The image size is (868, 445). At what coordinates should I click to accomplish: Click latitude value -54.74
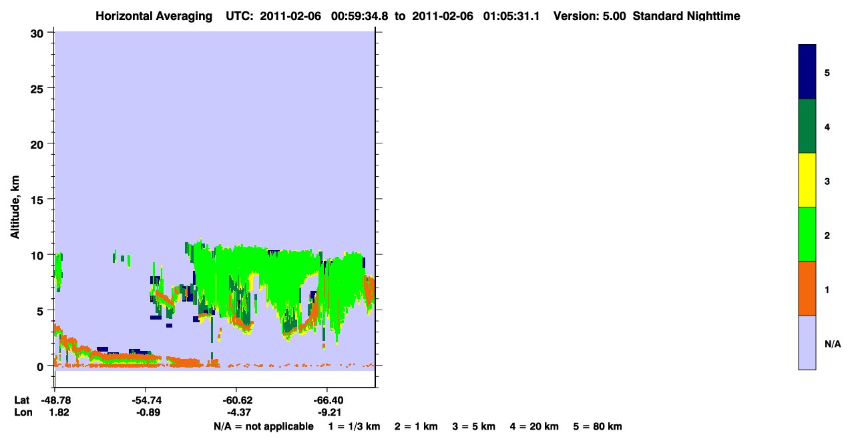coord(146,400)
